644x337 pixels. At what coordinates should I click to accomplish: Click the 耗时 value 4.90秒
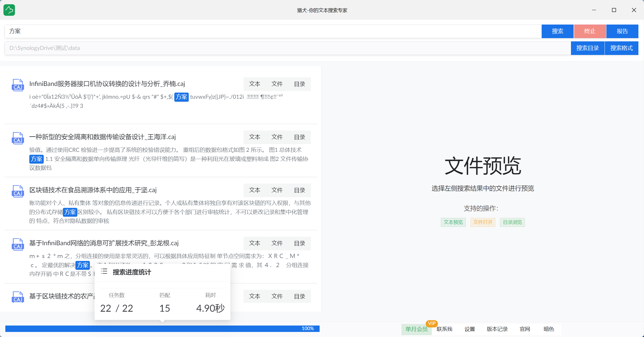coord(210,308)
